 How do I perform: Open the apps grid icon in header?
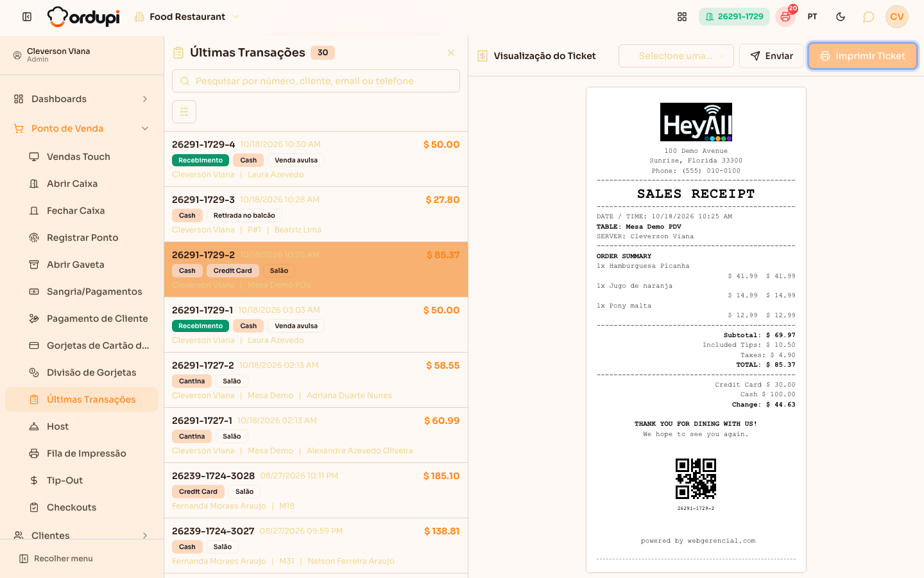coord(682,17)
